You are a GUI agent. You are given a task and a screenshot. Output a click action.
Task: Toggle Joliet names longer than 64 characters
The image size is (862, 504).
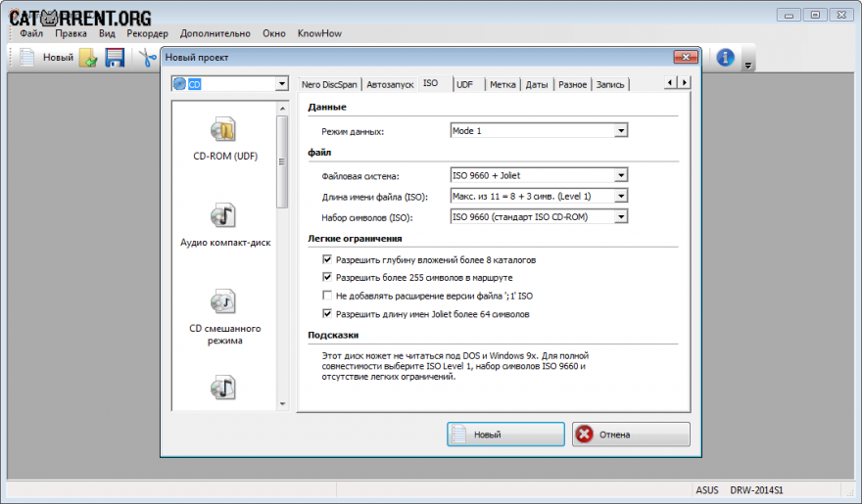point(327,313)
